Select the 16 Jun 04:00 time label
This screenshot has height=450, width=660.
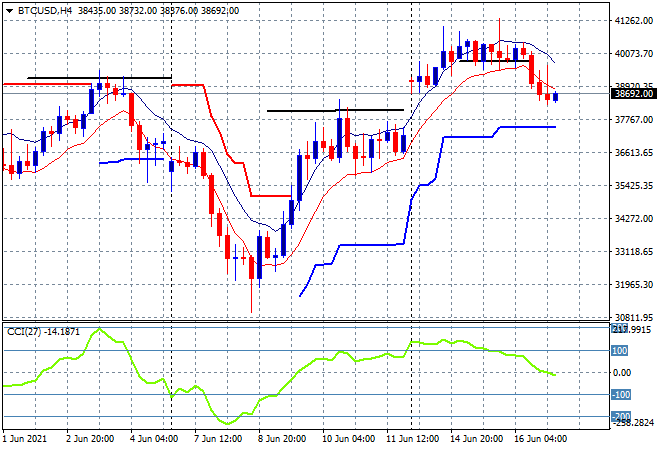coord(543,437)
